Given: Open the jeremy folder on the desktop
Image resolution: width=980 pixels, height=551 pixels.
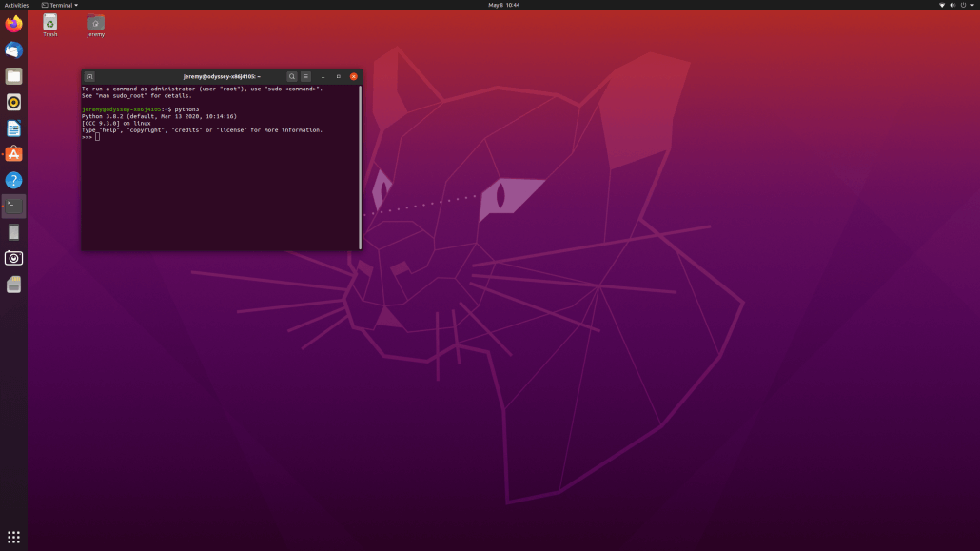Looking at the screenshot, I should (94, 24).
